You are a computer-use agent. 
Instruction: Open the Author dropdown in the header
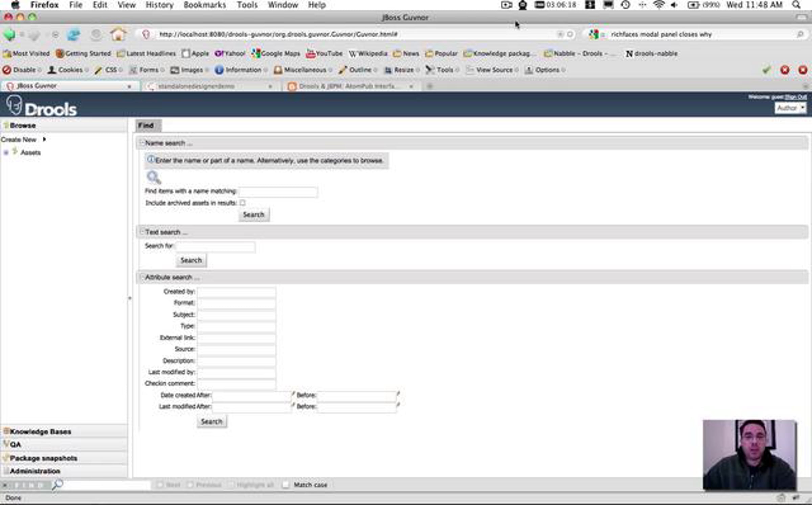pos(790,108)
